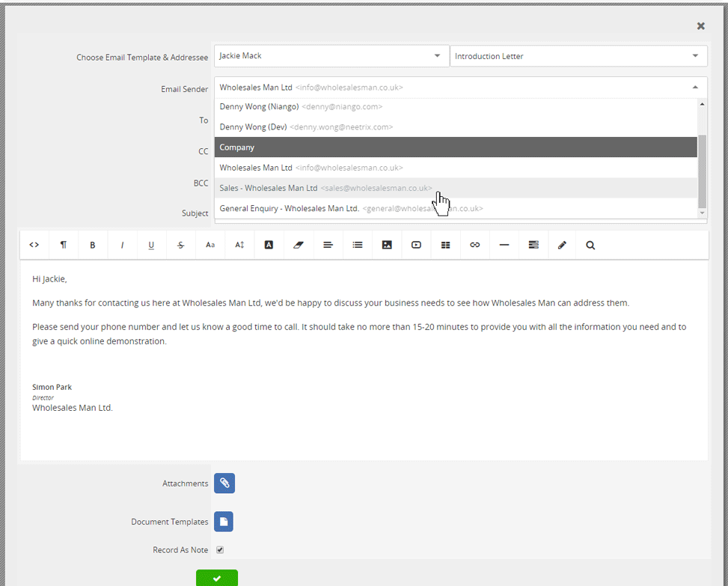Toggle strikethrough text formatting
This screenshot has width=728, height=586.
[x=180, y=245]
